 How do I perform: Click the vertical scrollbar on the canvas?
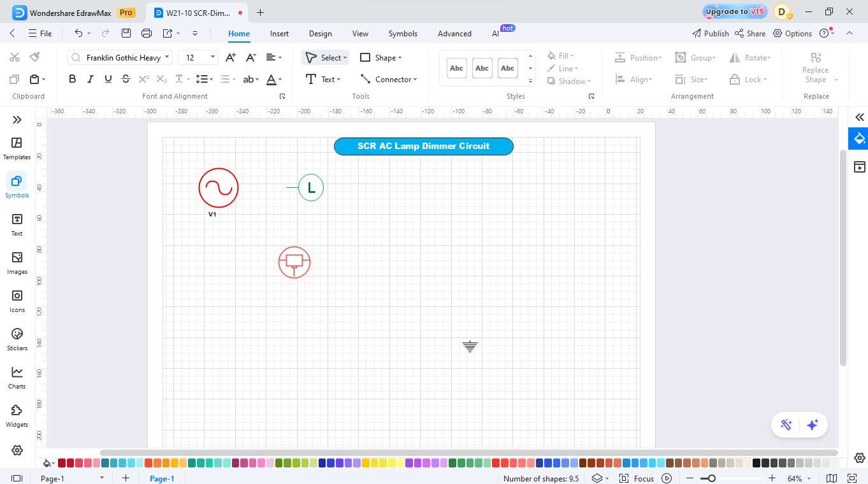[x=843, y=258]
